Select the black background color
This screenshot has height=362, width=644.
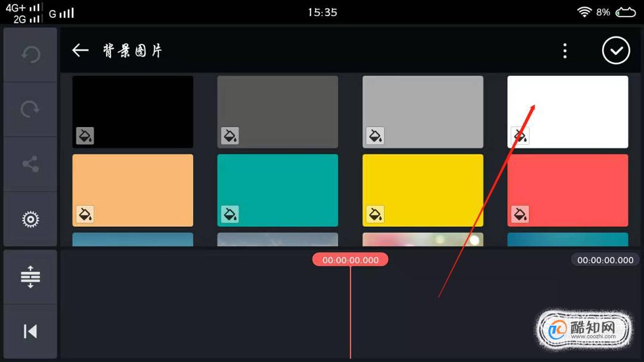[132, 112]
